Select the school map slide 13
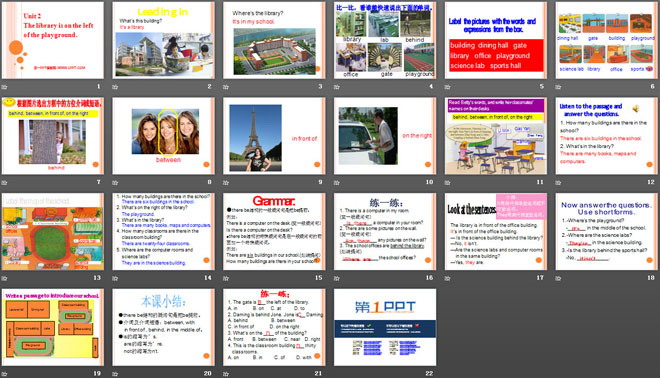This screenshot has width=660, height=378. point(53,232)
